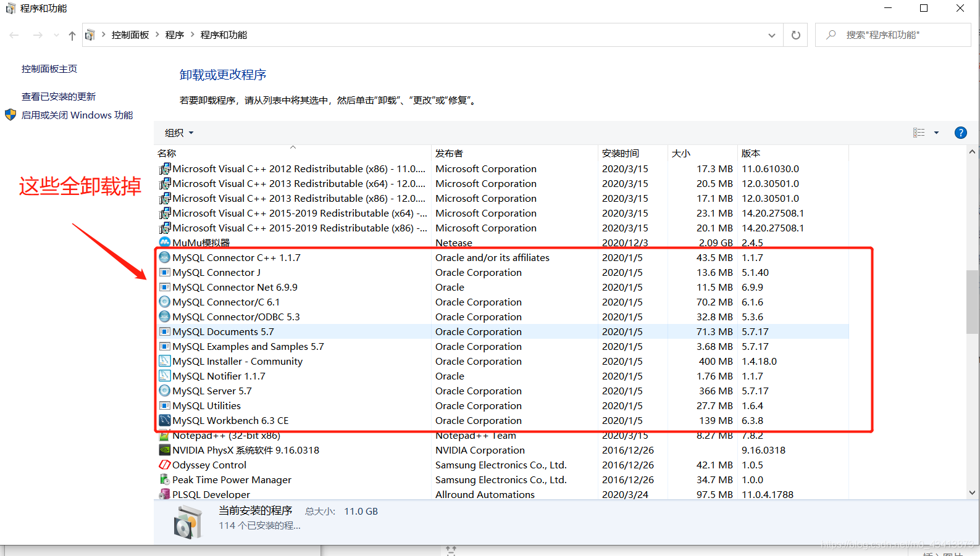Click the MySQL Utilities icon
Image resolution: width=980 pixels, height=556 pixels.
(x=164, y=405)
